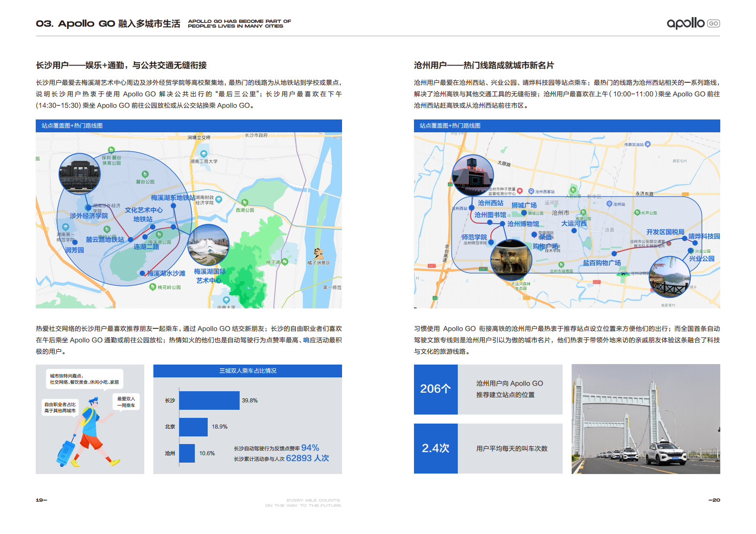The image size is (756, 534).
Task: Click the 62893 人次 participation figure
Action: (x=307, y=458)
